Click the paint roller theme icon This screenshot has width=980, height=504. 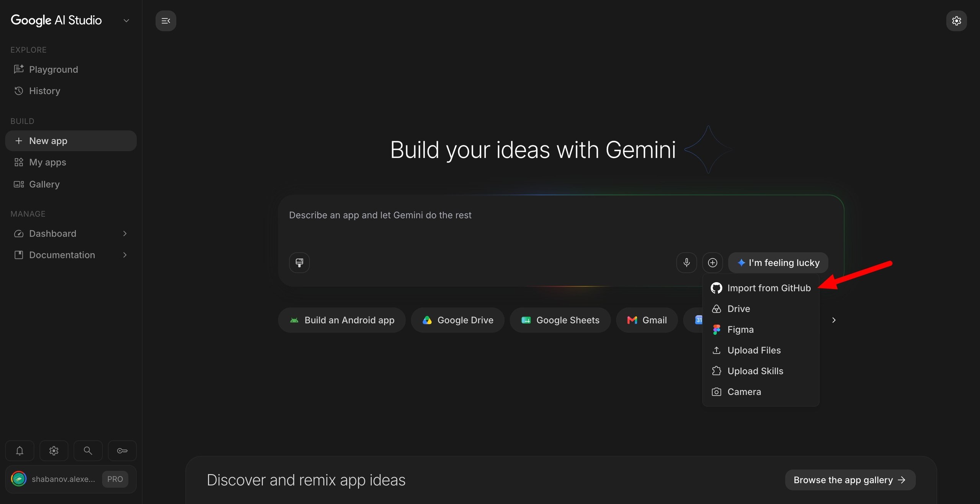point(299,263)
